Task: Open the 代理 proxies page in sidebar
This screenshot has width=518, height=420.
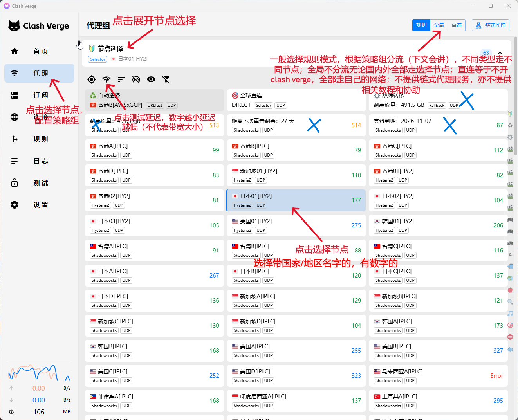Action: [x=39, y=73]
